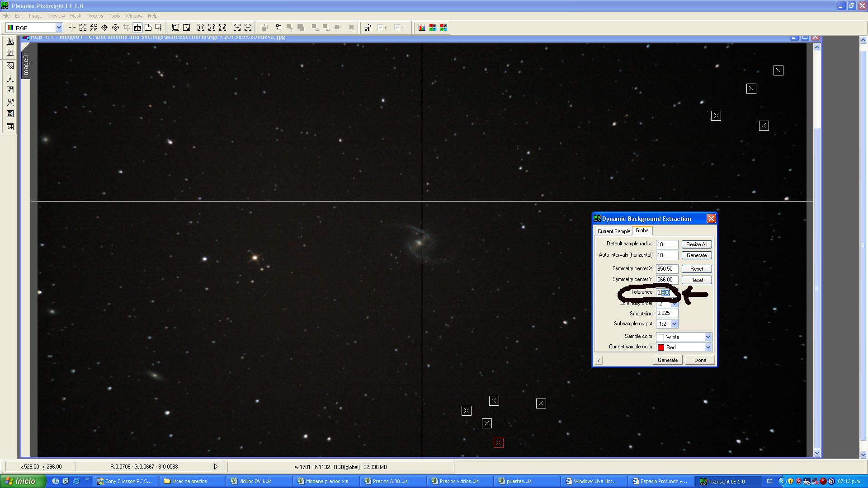Switch to Precios vidrios.xls in taskbar

click(x=459, y=481)
